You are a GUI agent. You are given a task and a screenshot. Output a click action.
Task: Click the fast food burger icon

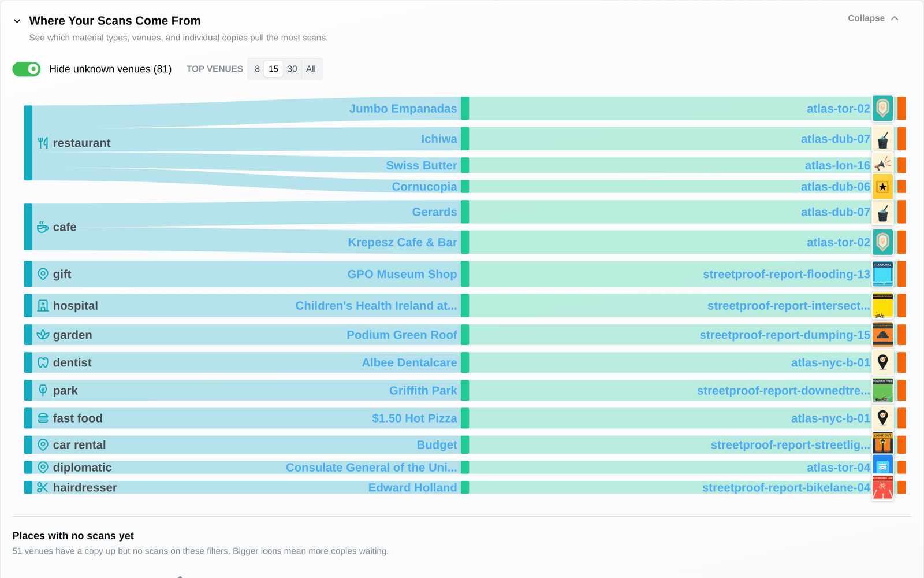43,418
